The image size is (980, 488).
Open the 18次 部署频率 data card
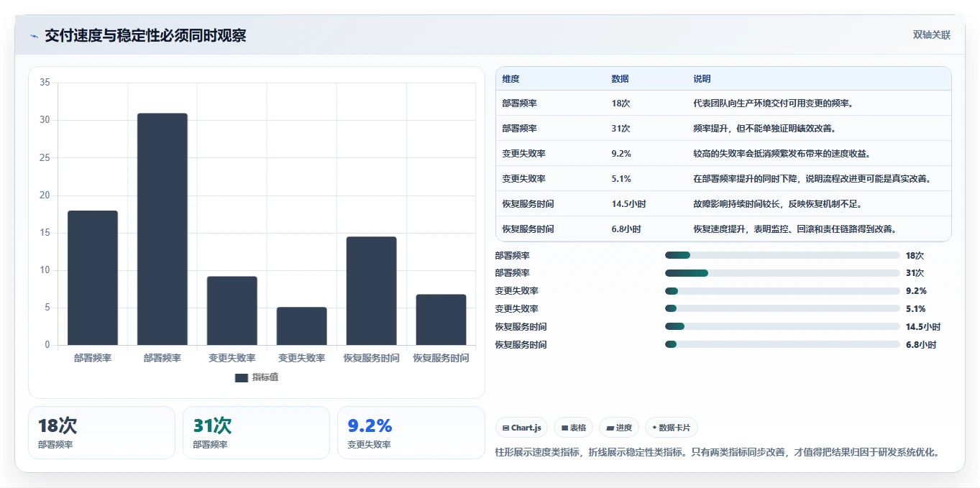[x=101, y=433]
